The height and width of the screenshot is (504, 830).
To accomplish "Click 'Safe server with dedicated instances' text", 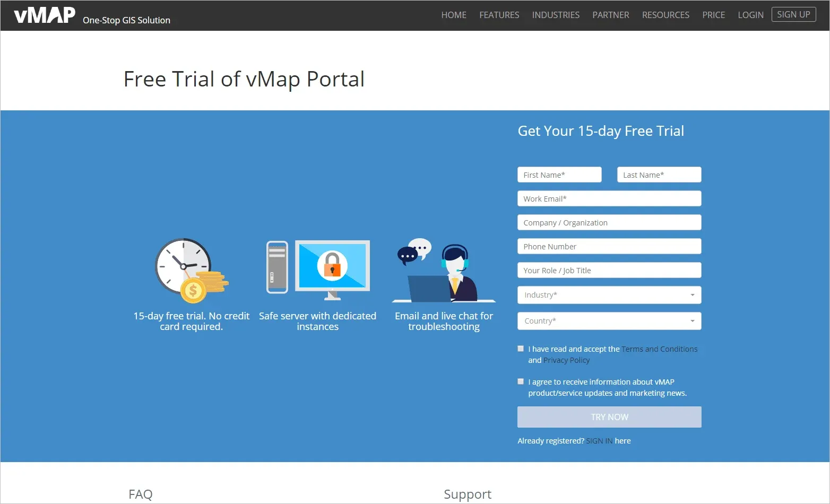I will tap(317, 321).
